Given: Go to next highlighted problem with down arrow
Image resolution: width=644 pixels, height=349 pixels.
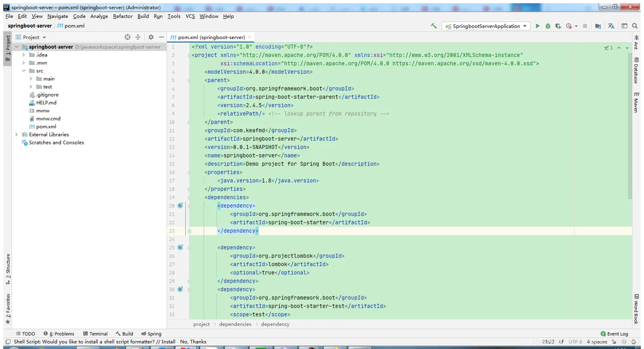Looking at the screenshot, I should (x=627, y=48).
